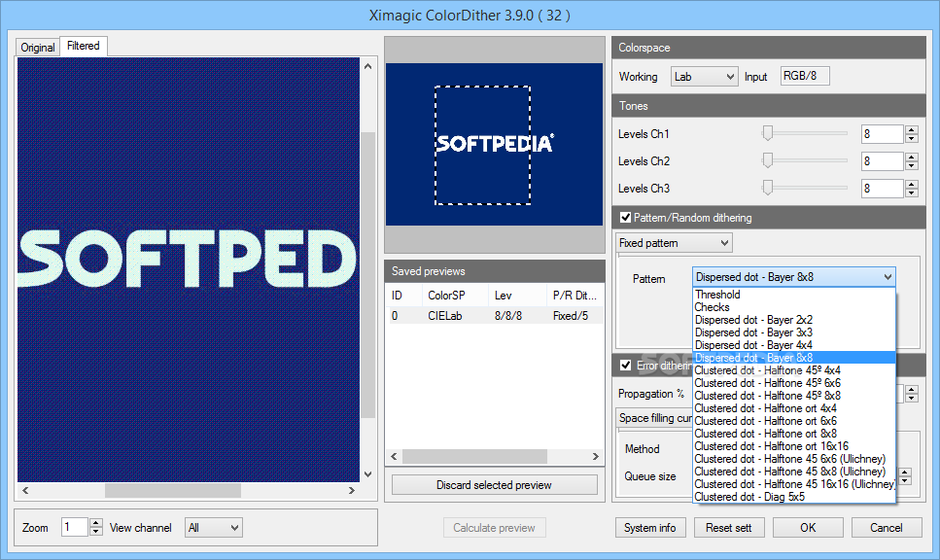Click the Levels Ch2 value field
Image resolution: width=940 pixels, height=560 pixels.
882,161
